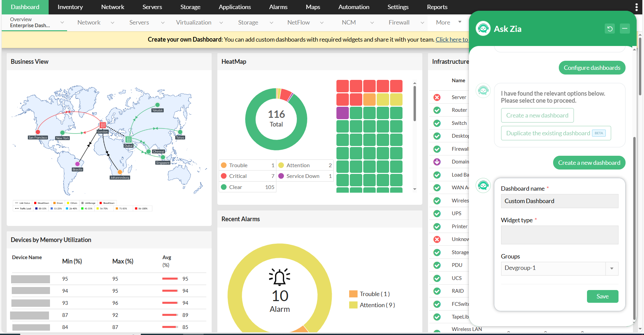Open the Alarms menu
Viewport: 644px width, 335px height.
(x=278, y=7)
